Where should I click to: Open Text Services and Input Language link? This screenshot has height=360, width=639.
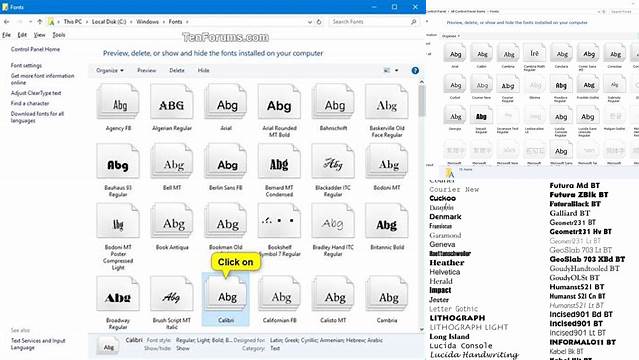click(x=38, y=344)
